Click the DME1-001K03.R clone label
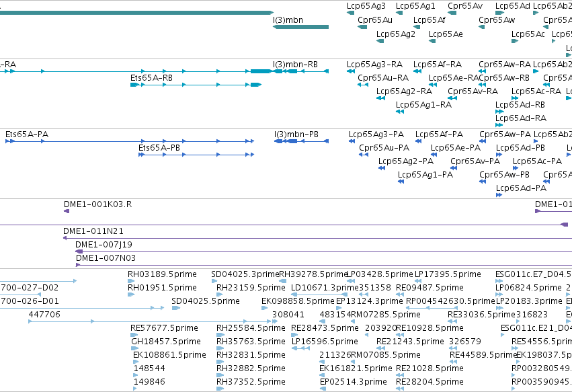Screen dimensions: 572x392 coord(97,204)
